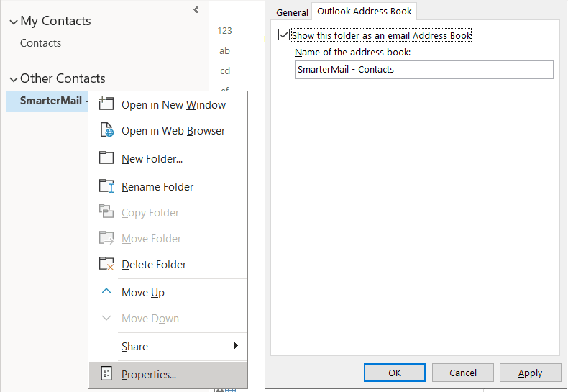The height and width of the screenshot is (392, 568).
Task: Click the Apply button
Action: [531, 373]
